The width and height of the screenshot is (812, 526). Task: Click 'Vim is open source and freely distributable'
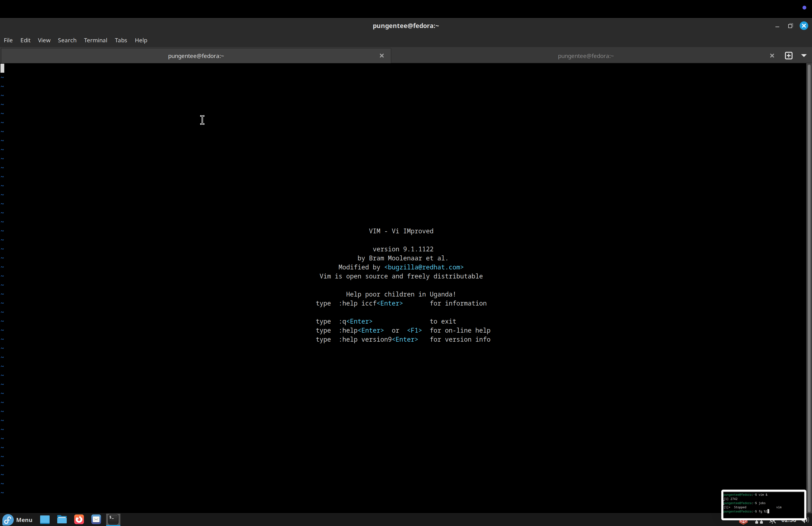401,277
